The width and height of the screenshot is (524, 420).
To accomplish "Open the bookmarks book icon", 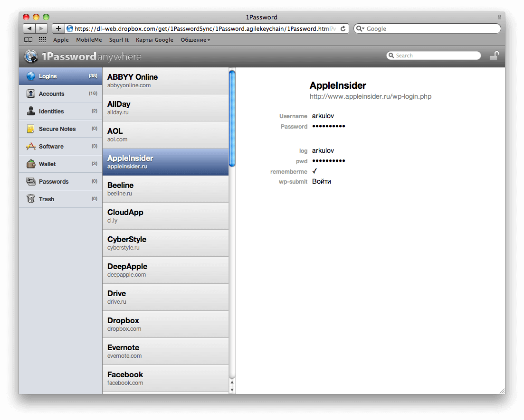I will 29,40.
